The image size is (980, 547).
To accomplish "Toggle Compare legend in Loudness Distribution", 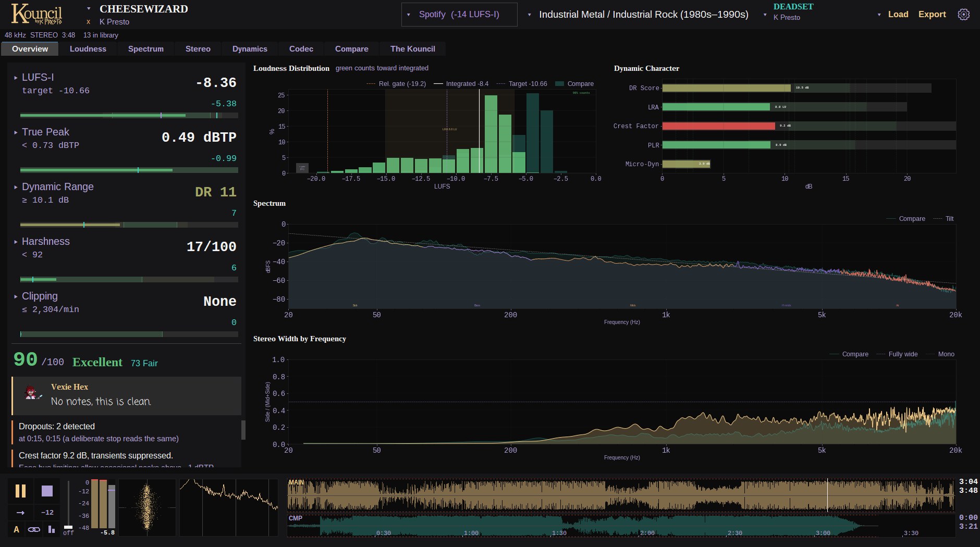I will (x=574, y=84).
